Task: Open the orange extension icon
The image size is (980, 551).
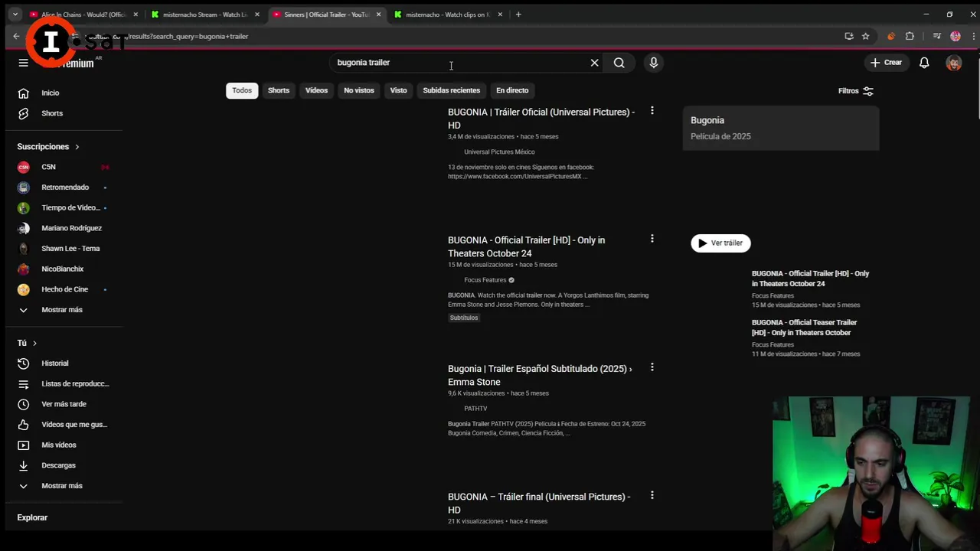Action: 890,36
